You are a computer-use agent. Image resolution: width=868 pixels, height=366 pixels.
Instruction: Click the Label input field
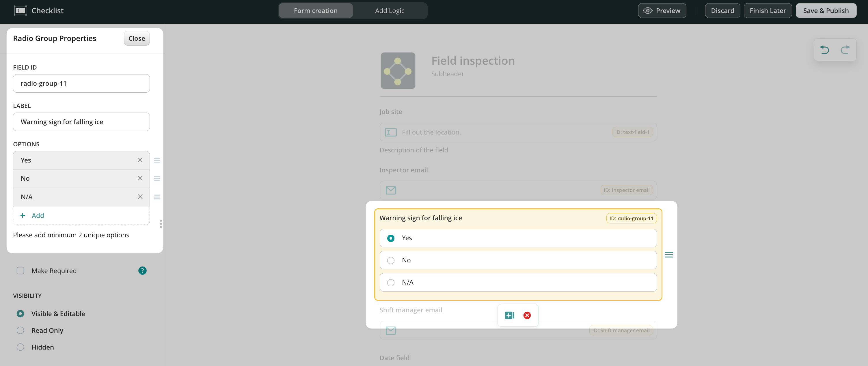tap(81, 122)
